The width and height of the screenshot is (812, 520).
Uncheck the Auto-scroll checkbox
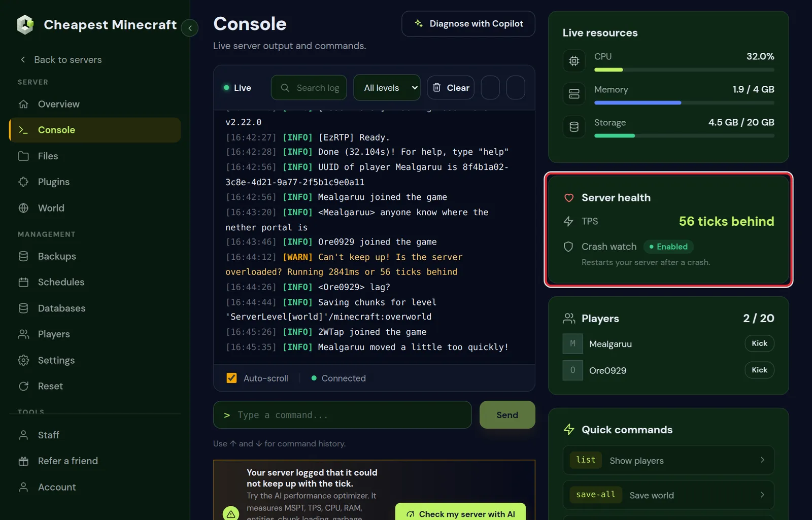231,378
